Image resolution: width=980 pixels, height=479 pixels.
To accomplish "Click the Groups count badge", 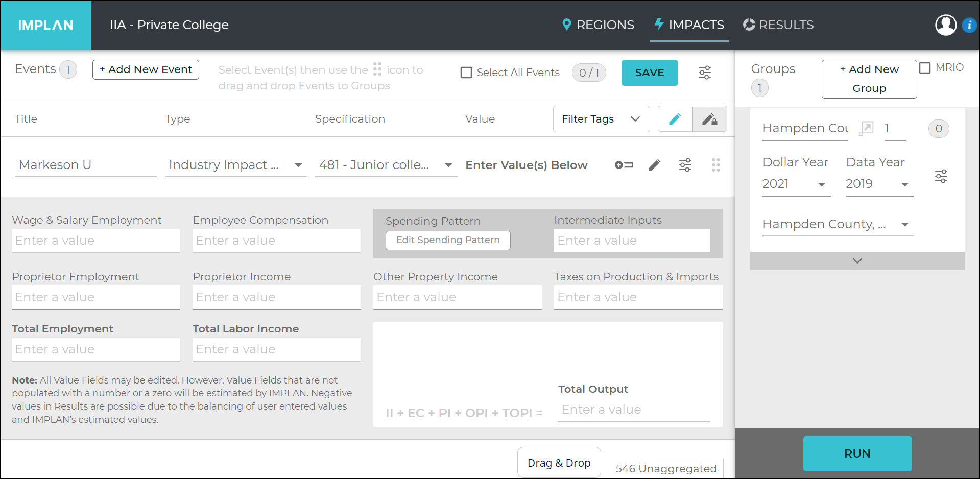I will [x=759, y=88].
